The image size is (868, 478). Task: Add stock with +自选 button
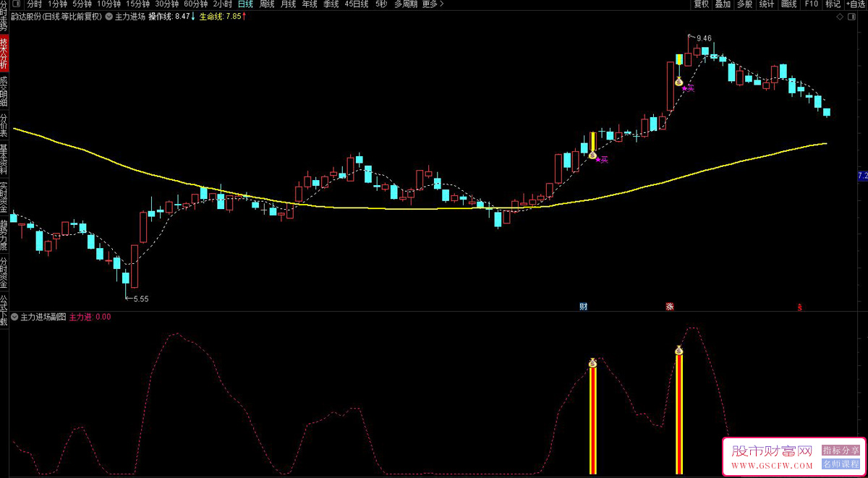pos(853,4)
